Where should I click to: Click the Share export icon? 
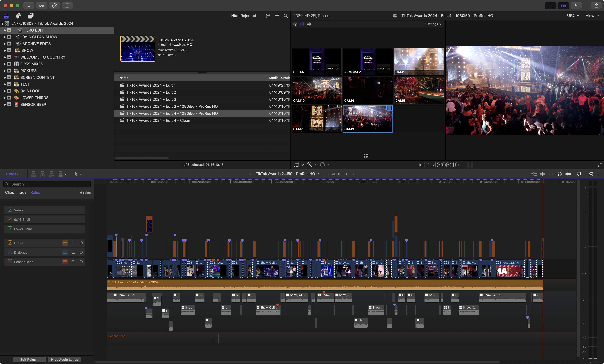[x=596, y=5]
